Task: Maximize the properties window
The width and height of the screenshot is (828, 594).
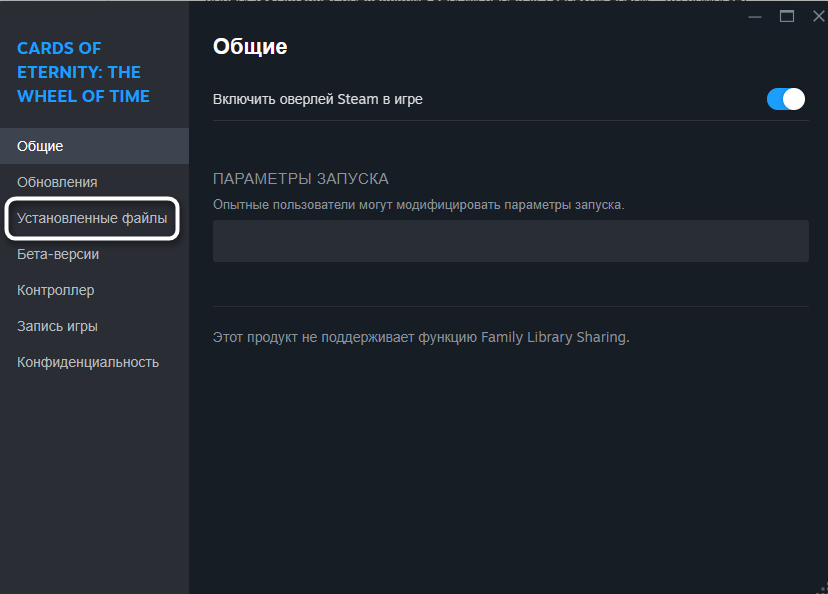Action: (x=787, y=17)
